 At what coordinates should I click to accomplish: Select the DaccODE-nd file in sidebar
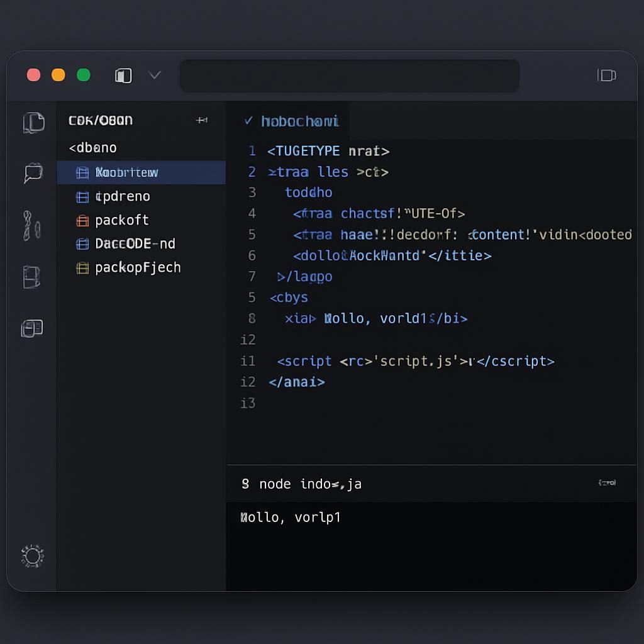135,244
